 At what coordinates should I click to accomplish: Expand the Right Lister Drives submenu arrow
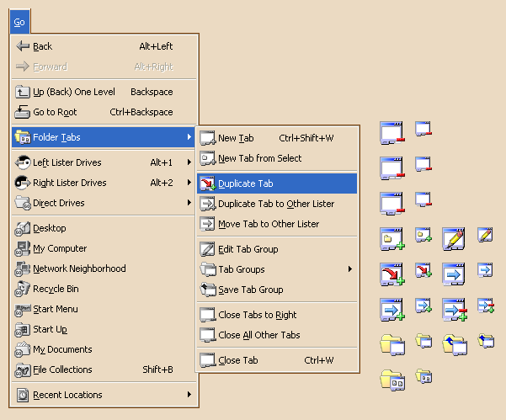pos(189,183)
